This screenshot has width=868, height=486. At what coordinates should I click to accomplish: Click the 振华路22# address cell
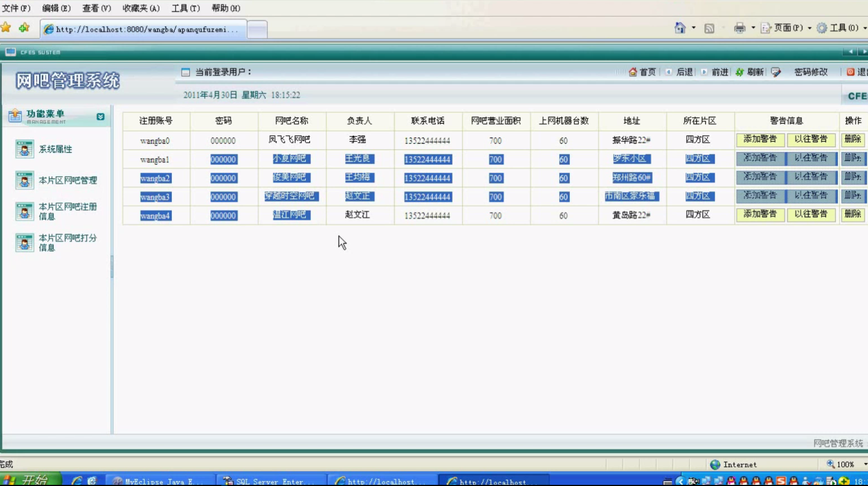[631, 140]
